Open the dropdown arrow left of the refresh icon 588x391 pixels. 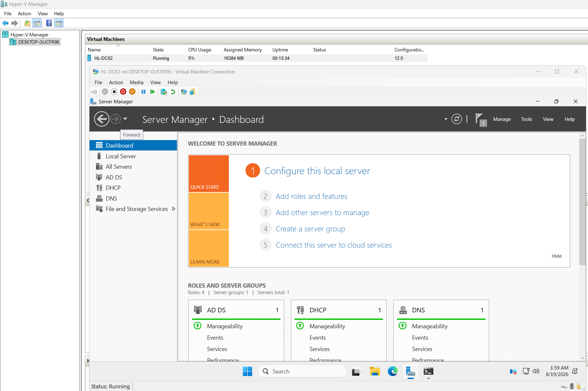coord(446,119)
